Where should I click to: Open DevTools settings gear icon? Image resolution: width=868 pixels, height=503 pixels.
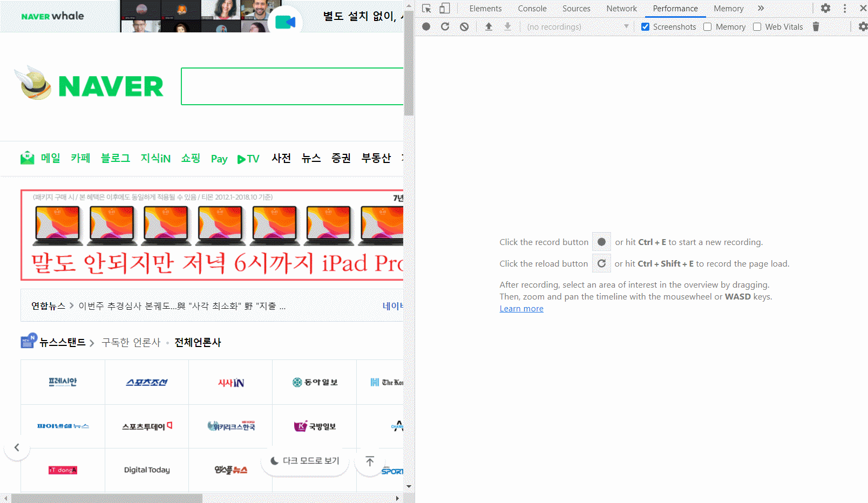(x=825, y=8)
